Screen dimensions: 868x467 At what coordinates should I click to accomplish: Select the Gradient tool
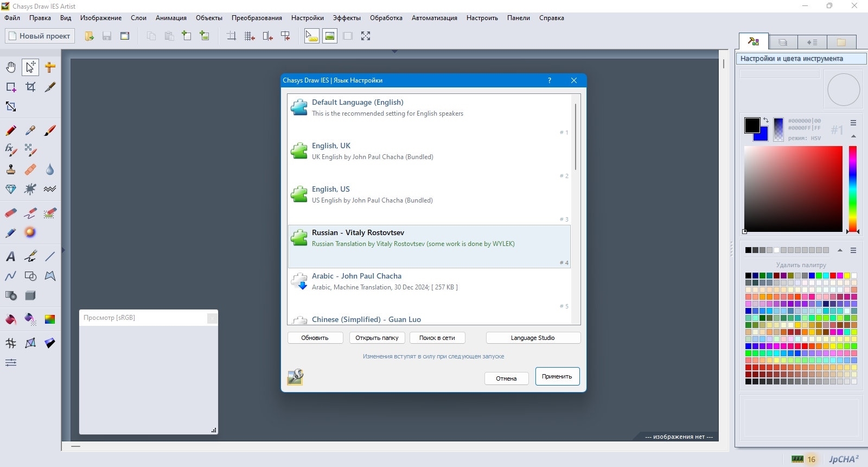50,319
